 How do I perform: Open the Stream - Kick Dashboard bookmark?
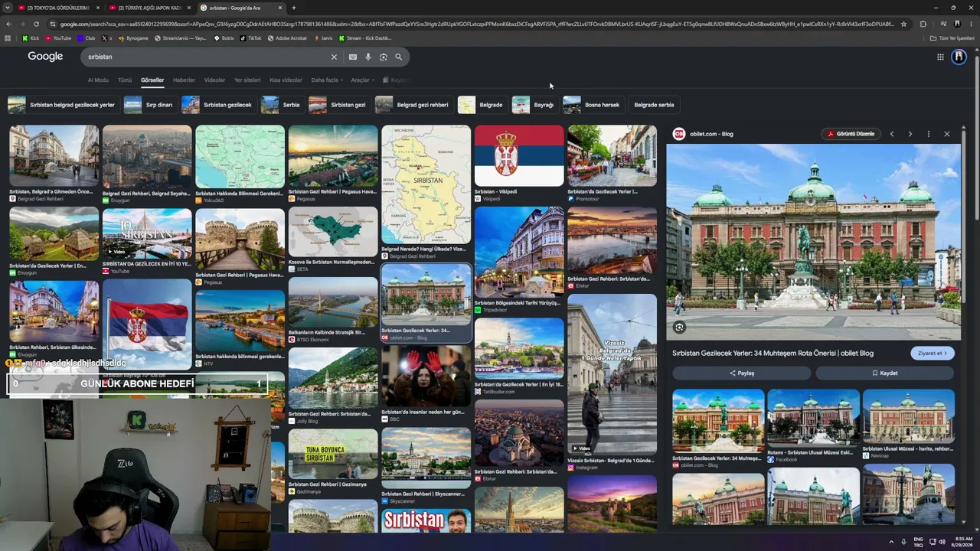(365, 37)
